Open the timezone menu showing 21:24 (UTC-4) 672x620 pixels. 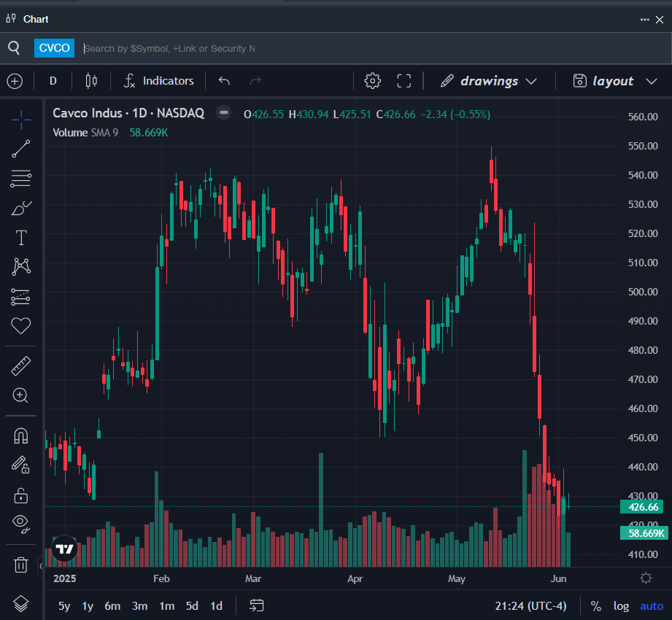530,606
